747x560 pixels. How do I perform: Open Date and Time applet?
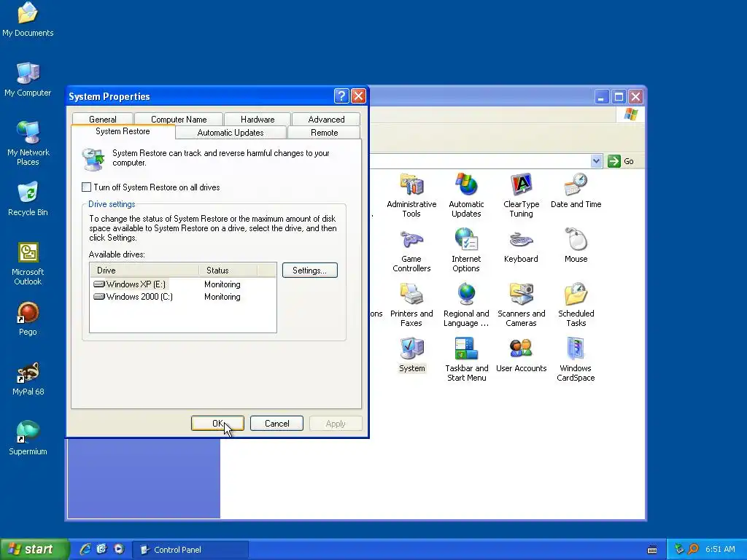tap(576, 191)
